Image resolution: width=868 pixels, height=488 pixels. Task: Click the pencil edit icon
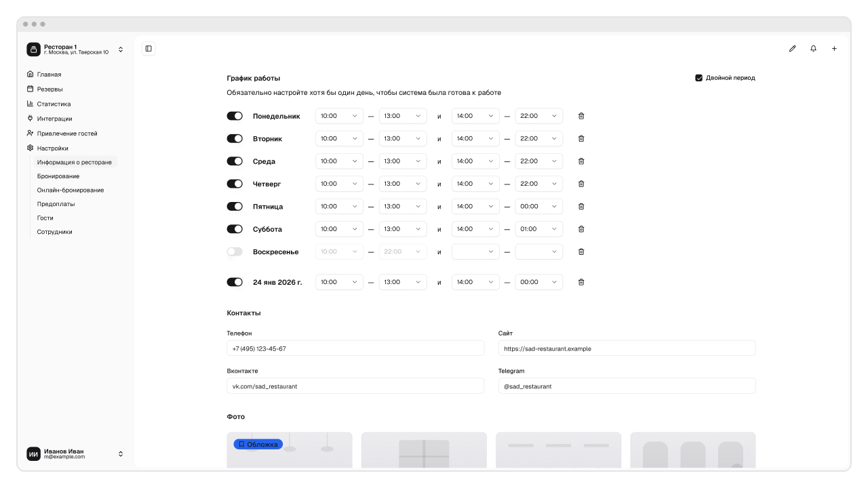point(792,49)
